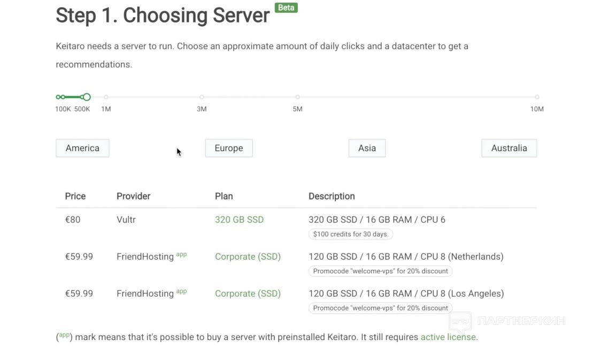593x364 pixels.
Task: Click the Partnerkin watermark logo icon
Action: pyautogui.click(x=459, y=322)
